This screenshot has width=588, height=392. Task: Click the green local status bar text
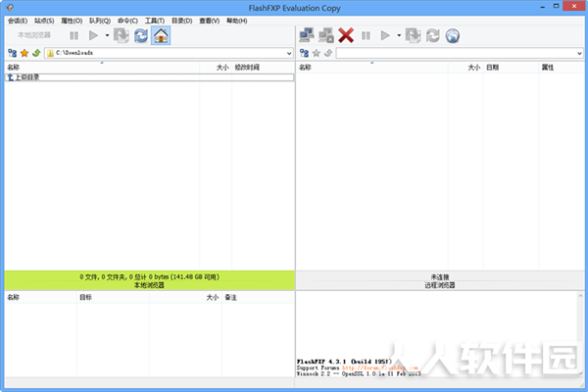pos(149,276)
